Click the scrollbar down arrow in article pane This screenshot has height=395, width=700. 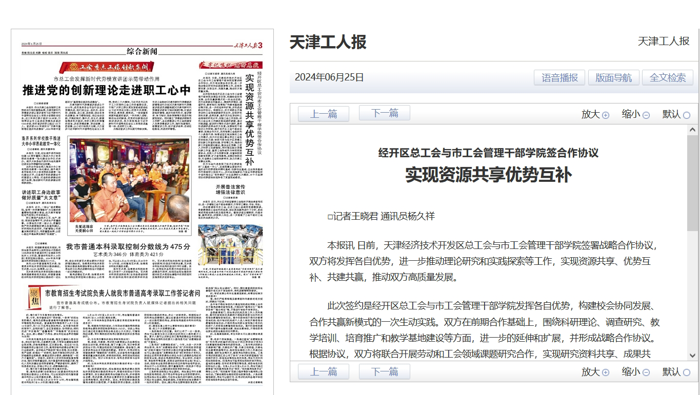[x=692, y=355]
